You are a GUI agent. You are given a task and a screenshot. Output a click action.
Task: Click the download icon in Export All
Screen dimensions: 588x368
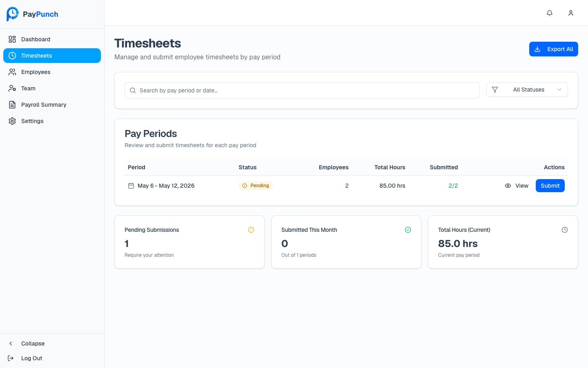point(537,49)
